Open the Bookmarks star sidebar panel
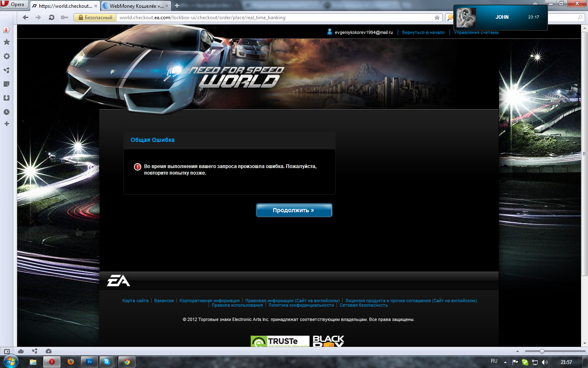The width and height of the screenshot is (588, 368). click(7, 42)
